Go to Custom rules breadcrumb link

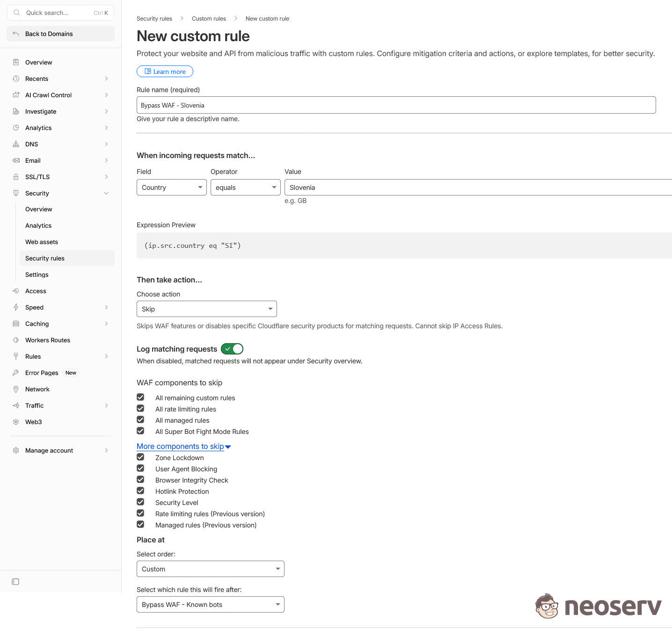(x=209, y=19)
